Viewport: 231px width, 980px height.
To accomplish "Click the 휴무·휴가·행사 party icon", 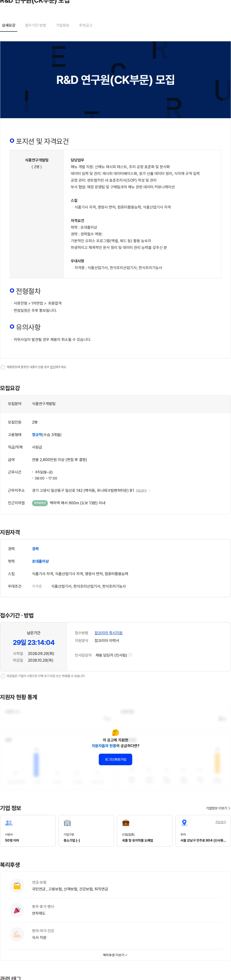I will click(17, 910).
